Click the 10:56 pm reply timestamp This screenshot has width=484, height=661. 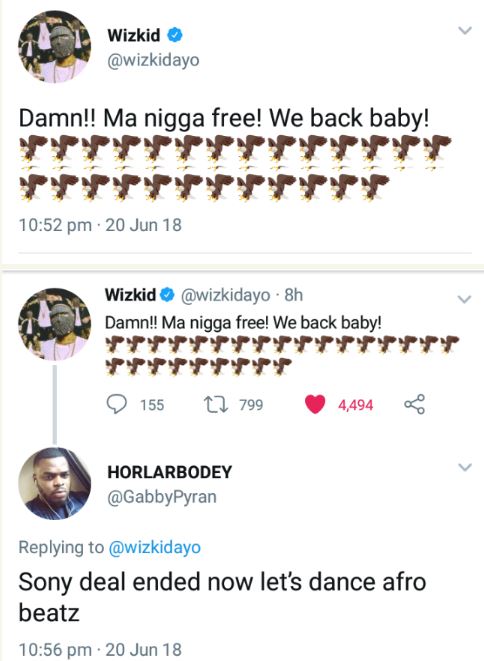coord(100,649)
